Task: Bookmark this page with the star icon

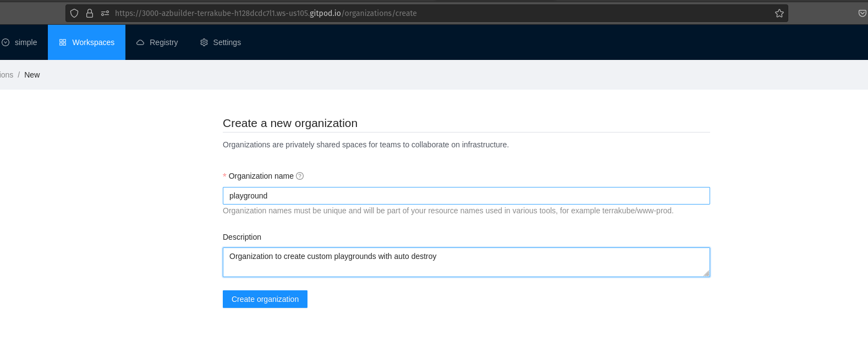Action: click(779, 13)
